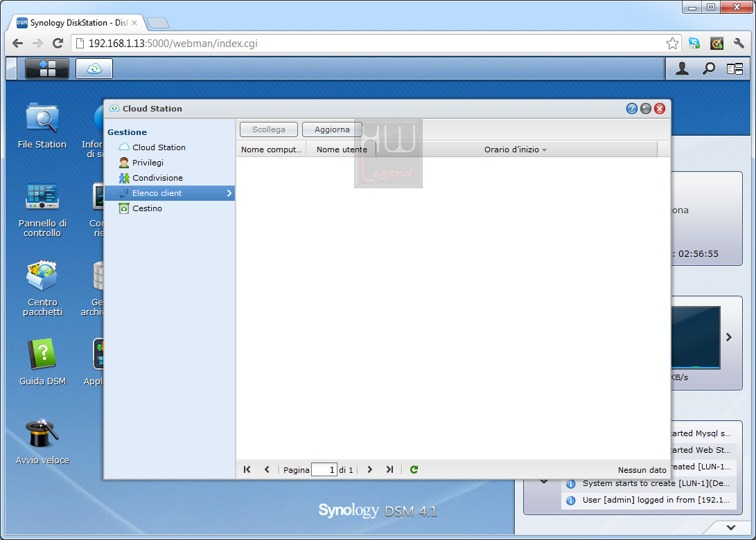Select the Synology DiskStation browser tab
756x540 pixels.
click(x=77, y=23)
